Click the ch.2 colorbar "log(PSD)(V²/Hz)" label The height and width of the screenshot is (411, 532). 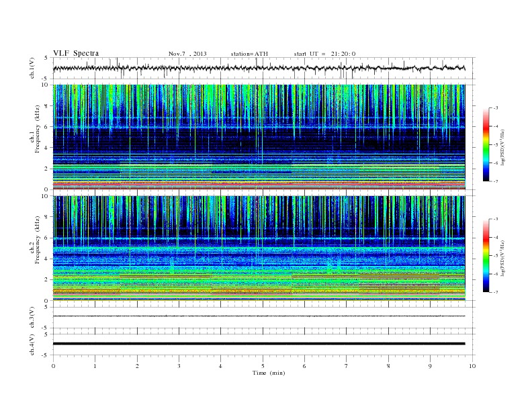[502, 258]
